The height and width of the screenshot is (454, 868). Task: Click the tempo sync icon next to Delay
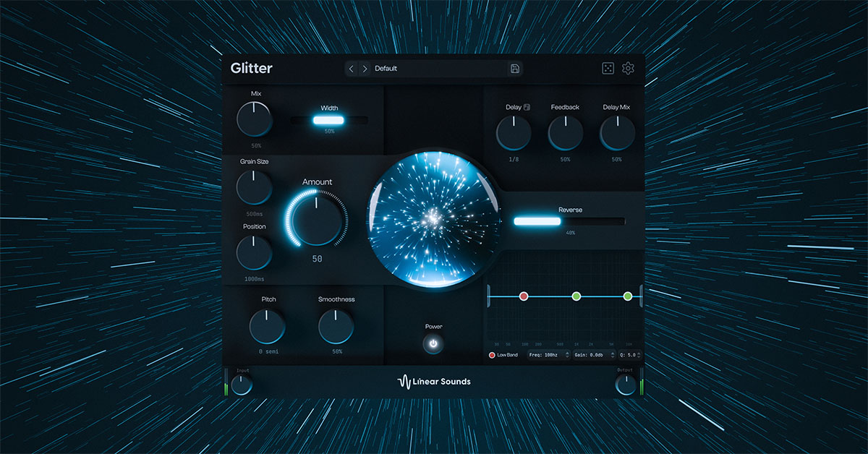[x=527, y=107]
